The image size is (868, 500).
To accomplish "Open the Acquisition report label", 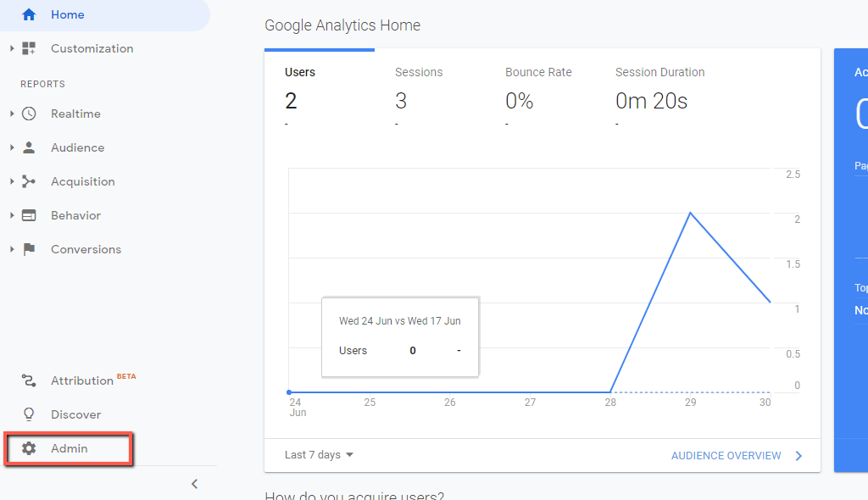I will click(x=83, y=181).
